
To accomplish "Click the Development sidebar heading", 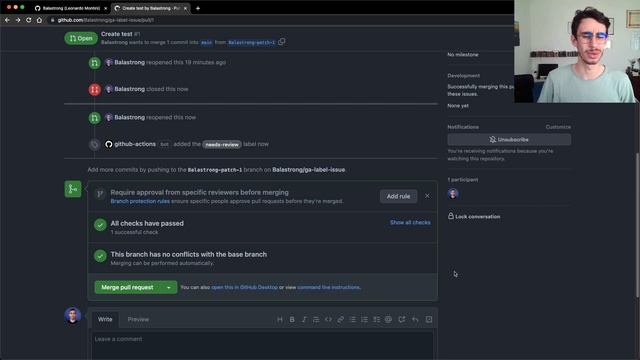I will click(x=464, y=76).
